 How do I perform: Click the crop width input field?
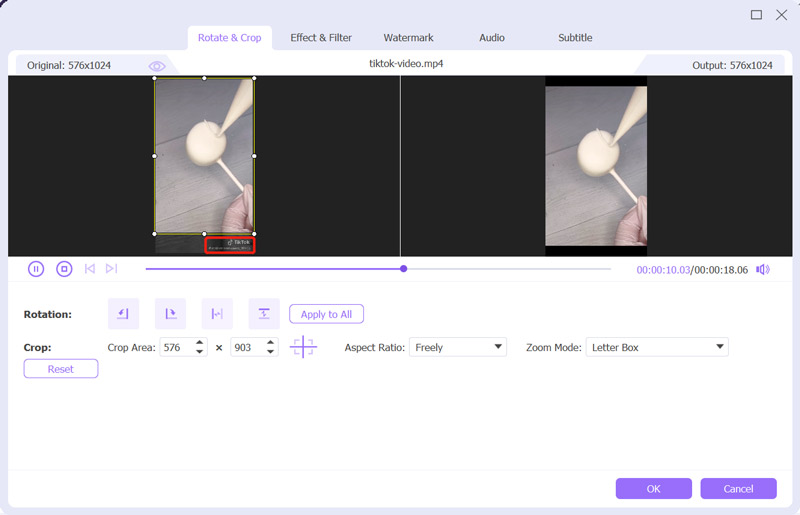point(177,347)
